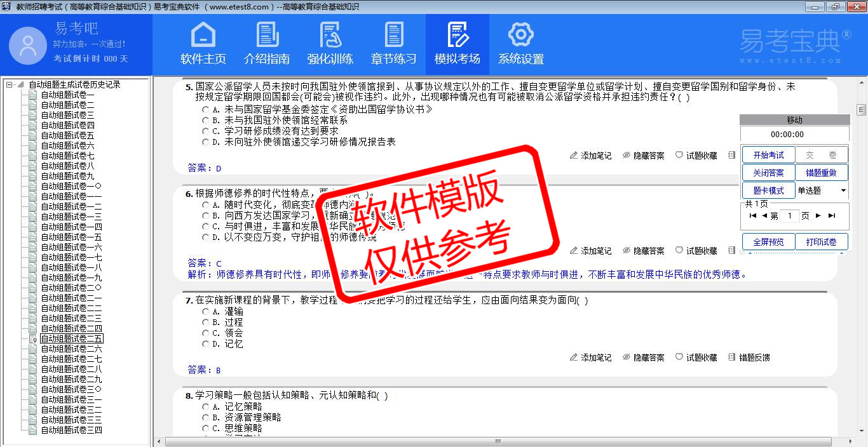
Task: Jump to the first page arrow
Action: (753, 216)
